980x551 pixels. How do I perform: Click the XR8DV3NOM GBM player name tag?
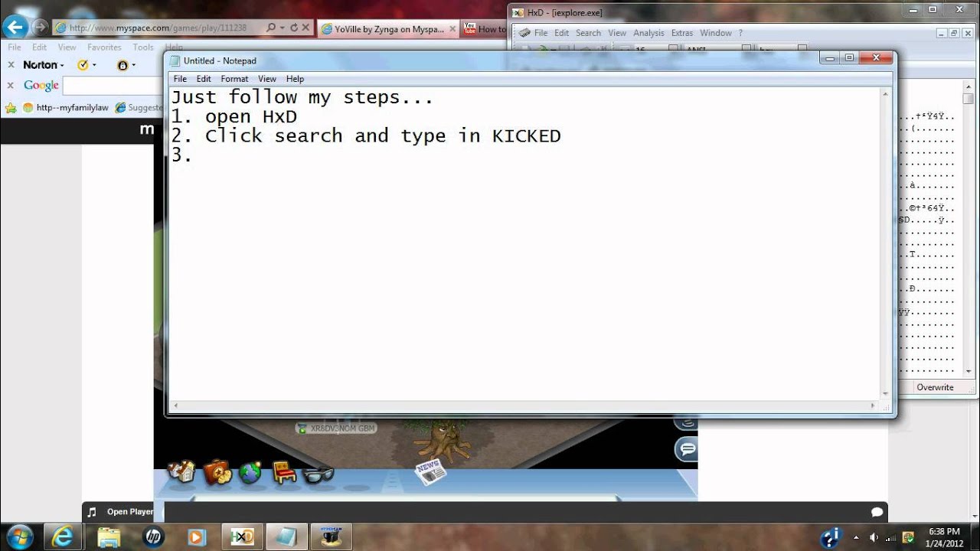[337, 429]
